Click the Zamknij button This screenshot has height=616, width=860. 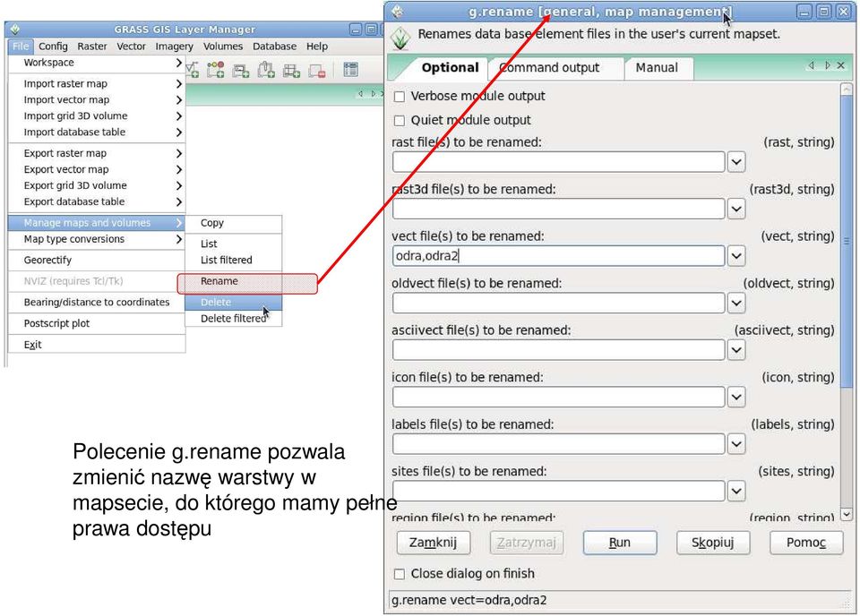click(x=434, y=543)
